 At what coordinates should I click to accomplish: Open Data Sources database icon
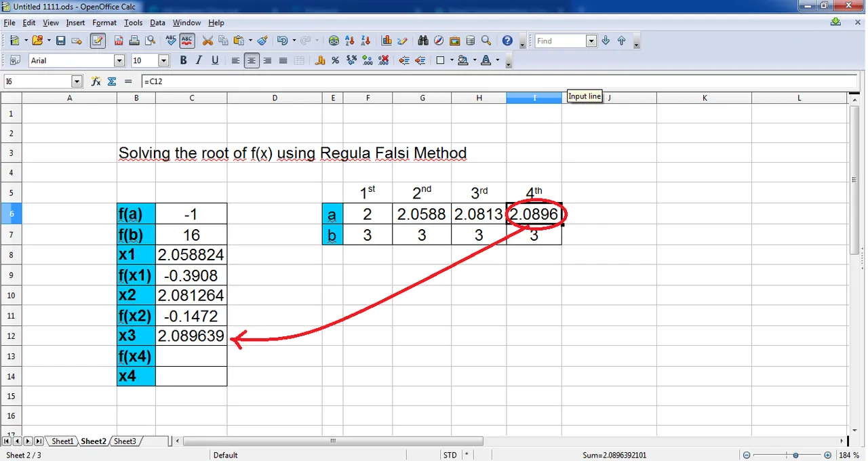(470, 41)
